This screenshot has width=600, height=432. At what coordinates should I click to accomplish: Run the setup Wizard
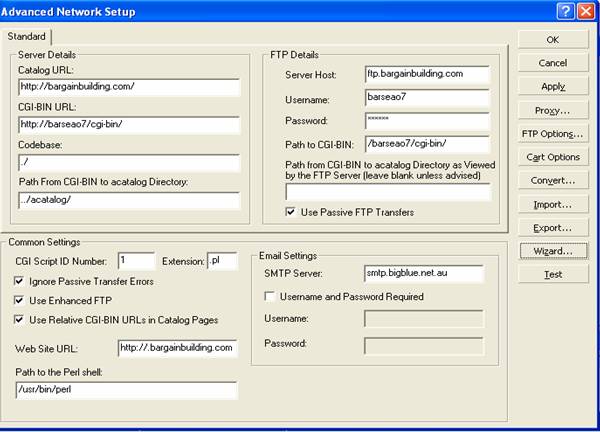tap(553, 250)
